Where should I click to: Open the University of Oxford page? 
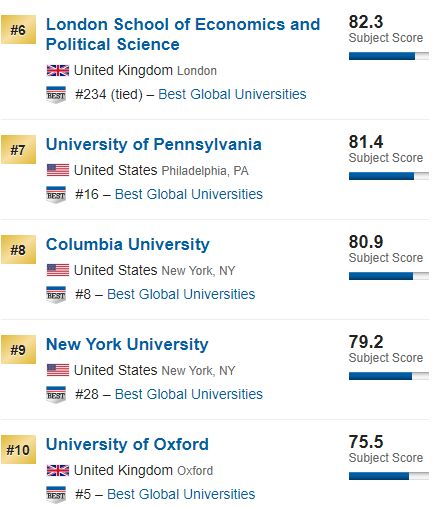point(127,444)
